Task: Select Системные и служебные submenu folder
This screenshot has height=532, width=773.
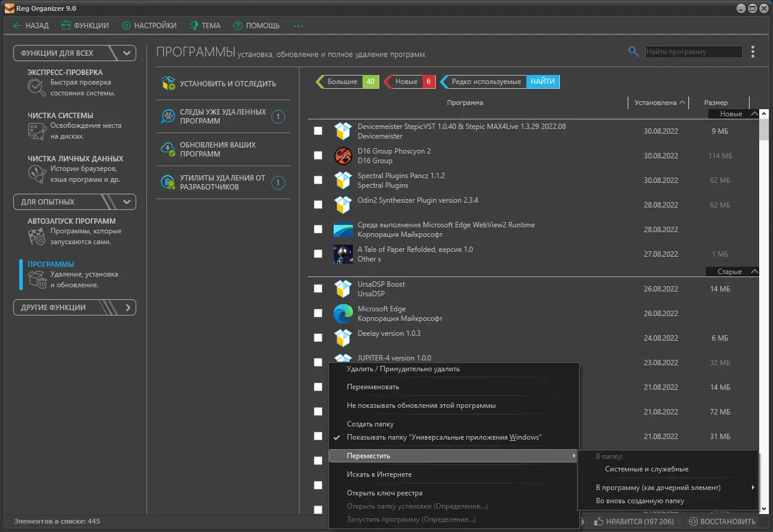Action: point(646,469)
